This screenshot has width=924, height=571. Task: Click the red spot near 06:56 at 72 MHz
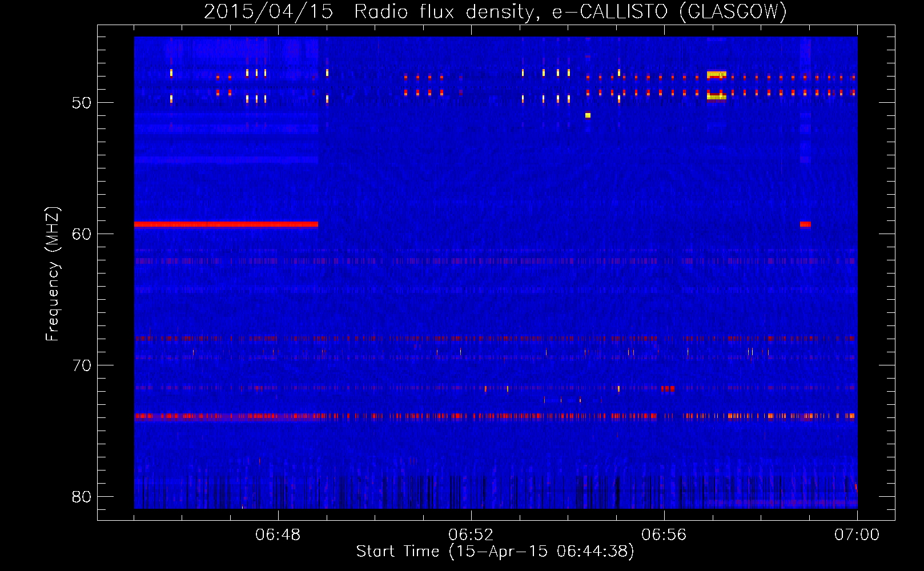tap(668, 388)
